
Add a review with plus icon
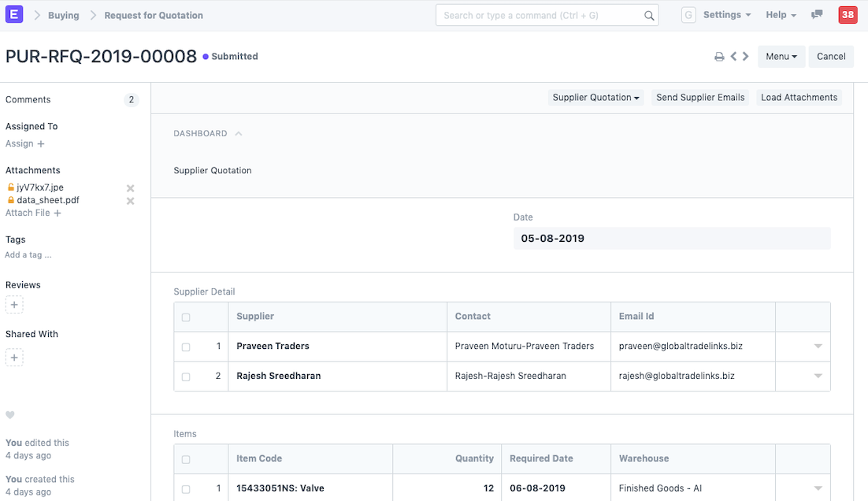click(14, 305)
